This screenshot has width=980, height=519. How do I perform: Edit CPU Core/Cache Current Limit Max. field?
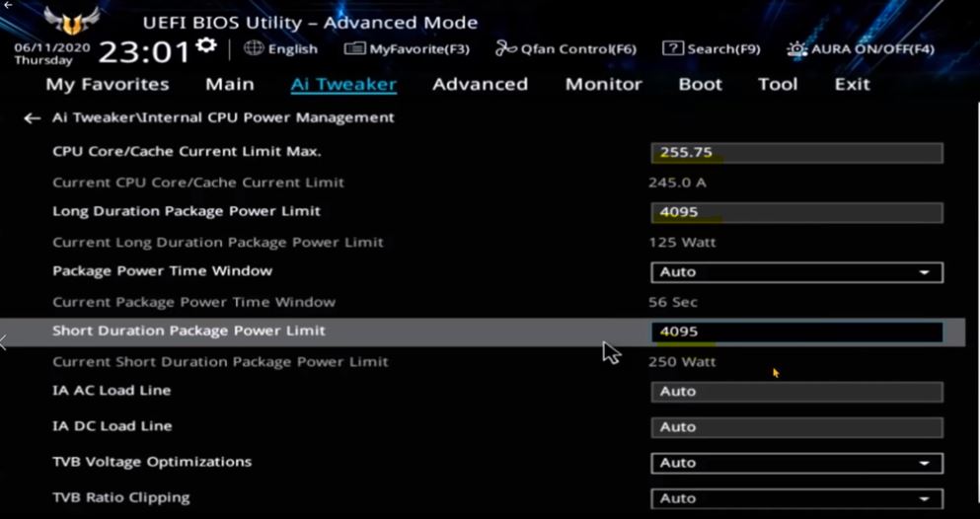pos(796,153)
